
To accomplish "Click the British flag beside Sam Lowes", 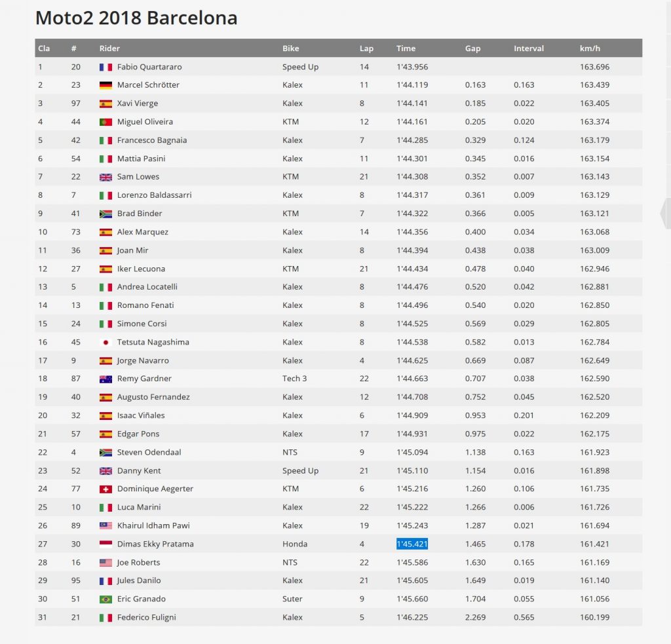I will point(105,177).
